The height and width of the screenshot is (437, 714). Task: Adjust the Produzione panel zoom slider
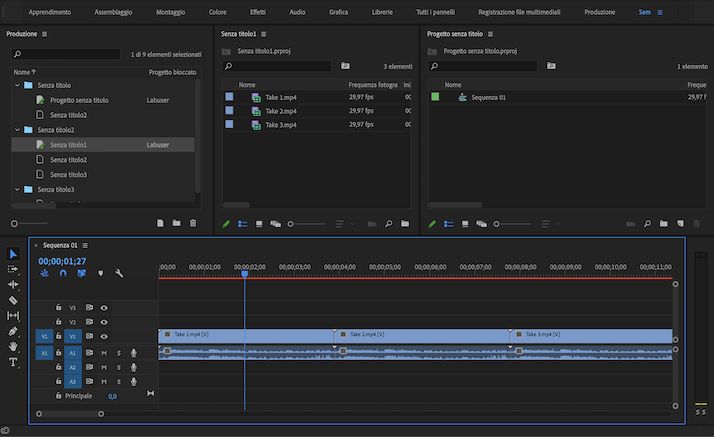(x=14, y=223)
